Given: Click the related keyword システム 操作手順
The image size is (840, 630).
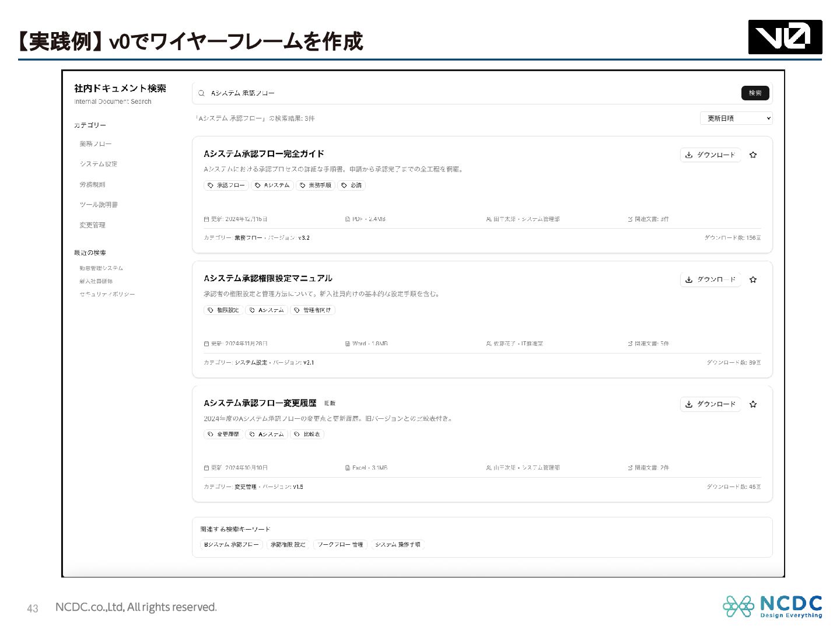Looking at the screenshot, I should [398, 545].
